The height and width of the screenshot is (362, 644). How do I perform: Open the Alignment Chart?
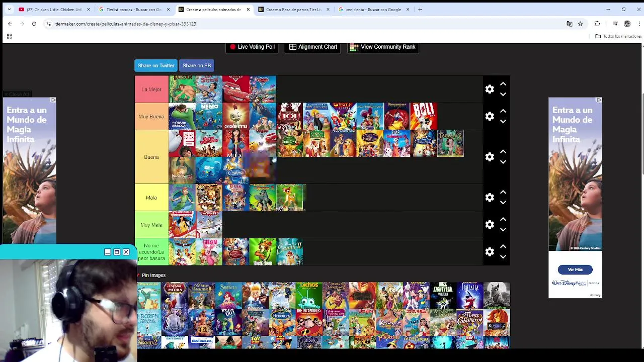point(313,47)
